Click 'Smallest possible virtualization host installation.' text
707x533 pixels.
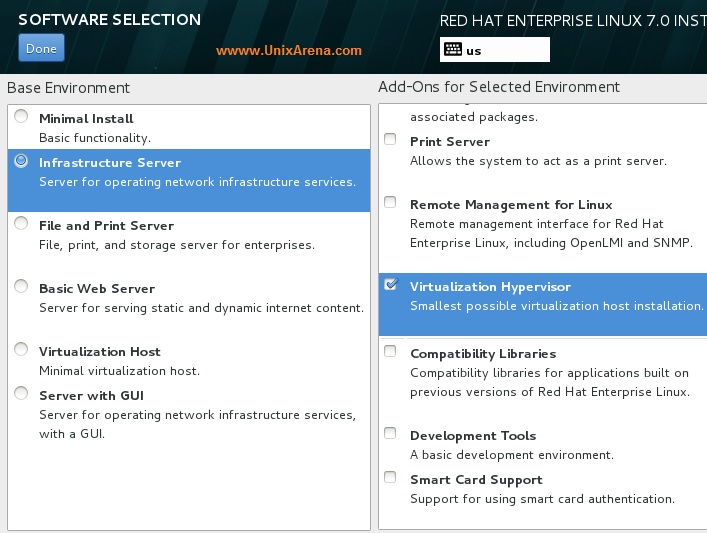(x=557, y=306)
